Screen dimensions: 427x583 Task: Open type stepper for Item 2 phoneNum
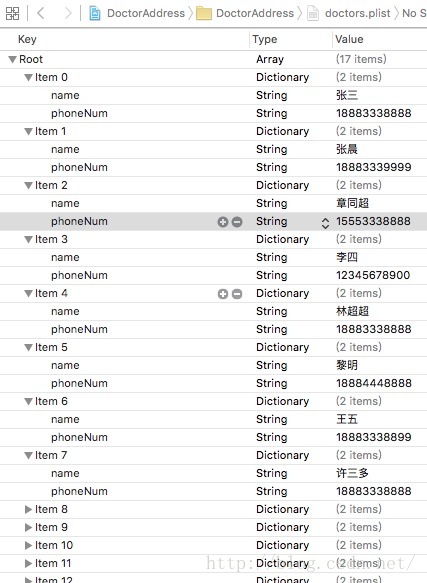(x=325, y=222)
